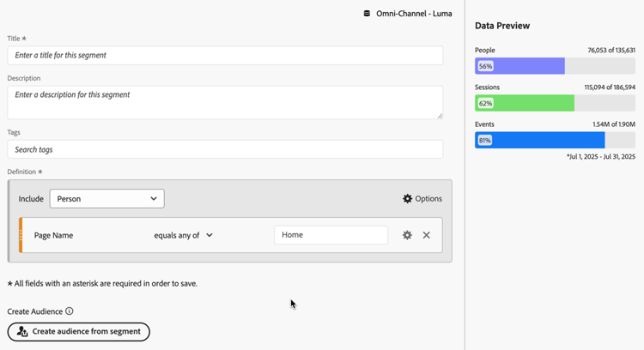The height and width of the screenshot is (350, 644).
Task: Click the Create Audience info icon
Action: coord(70,311)
